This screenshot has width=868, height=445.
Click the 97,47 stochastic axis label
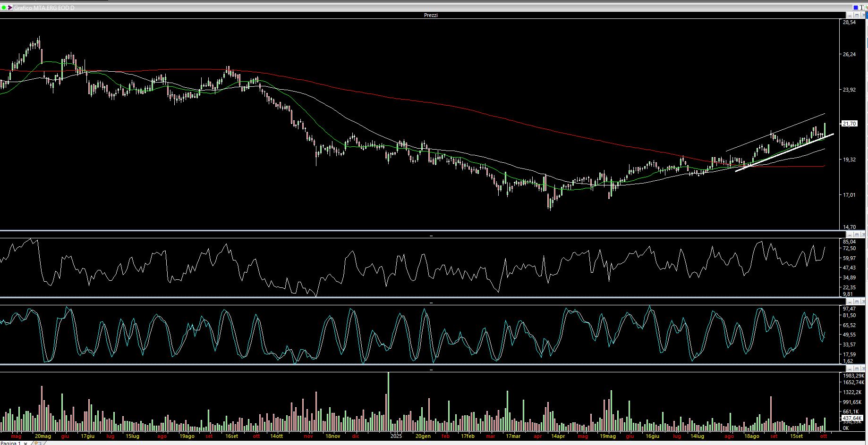click(x=849, y=309)
